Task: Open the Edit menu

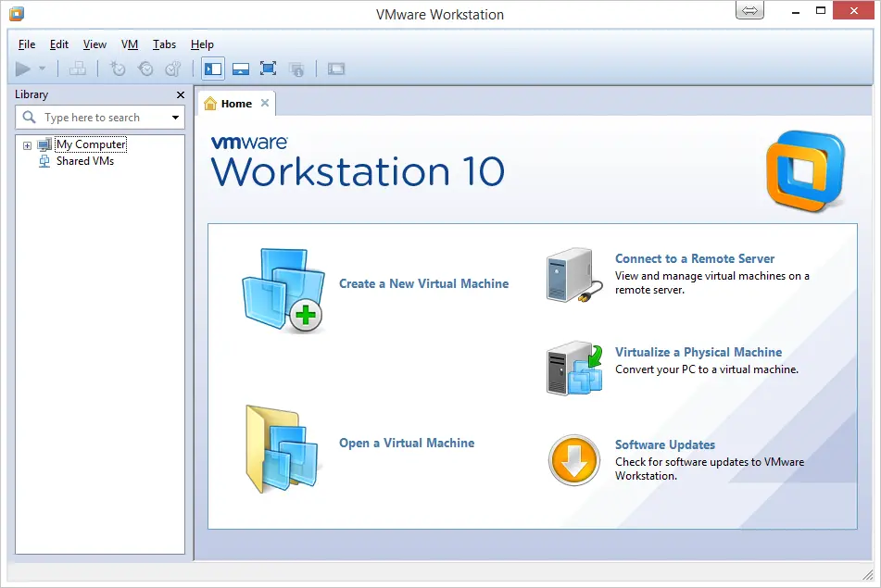Action: point(59,44)
